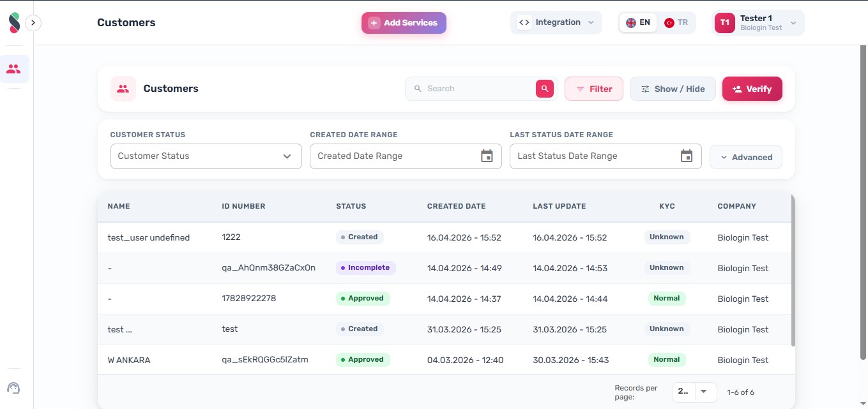
Task: Open customer W ANKARA
Action: [129, 360]
